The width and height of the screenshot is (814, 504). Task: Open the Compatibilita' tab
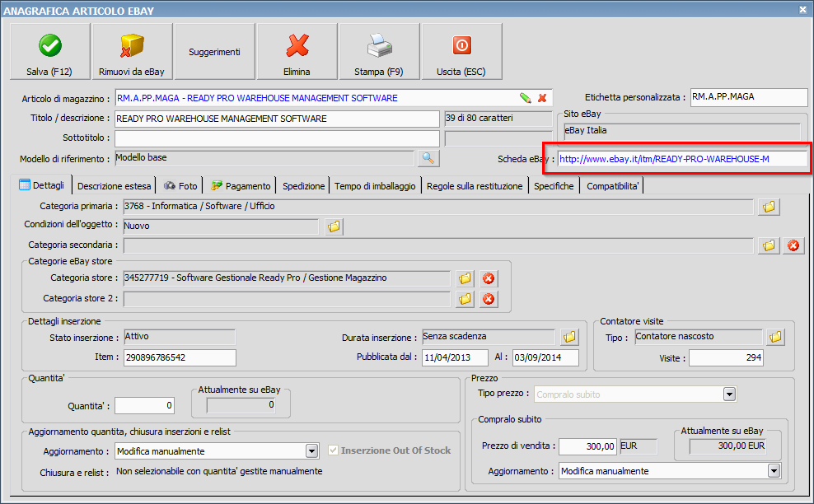coord(613,186)
